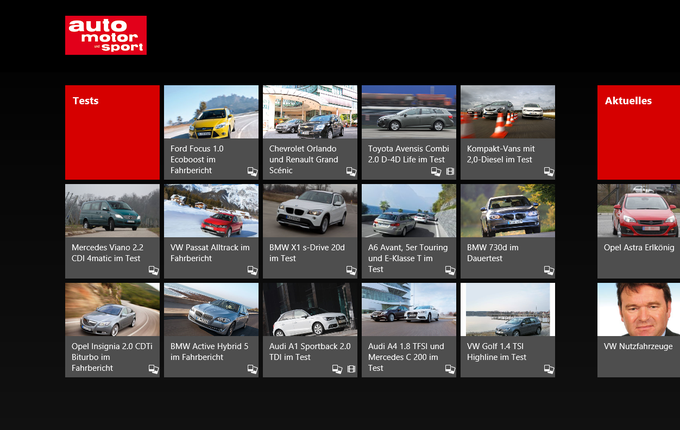
Task: Open gallery icon on Opel Insignia tile
Action: coord(154,369)
